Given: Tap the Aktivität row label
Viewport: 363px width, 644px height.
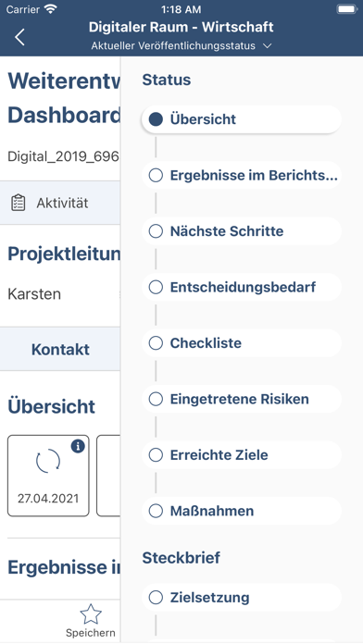Looking at the screenshot, I should (62, 203).
